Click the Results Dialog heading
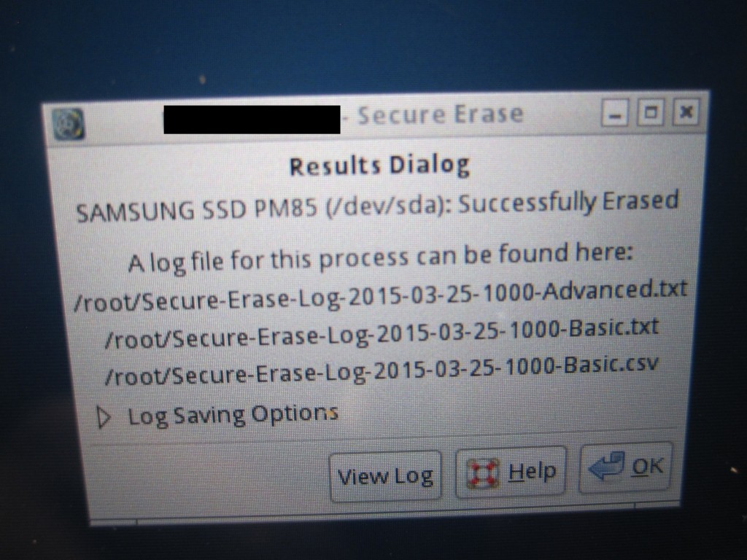This screenshot has width=747, height=560. click(379, 166)
